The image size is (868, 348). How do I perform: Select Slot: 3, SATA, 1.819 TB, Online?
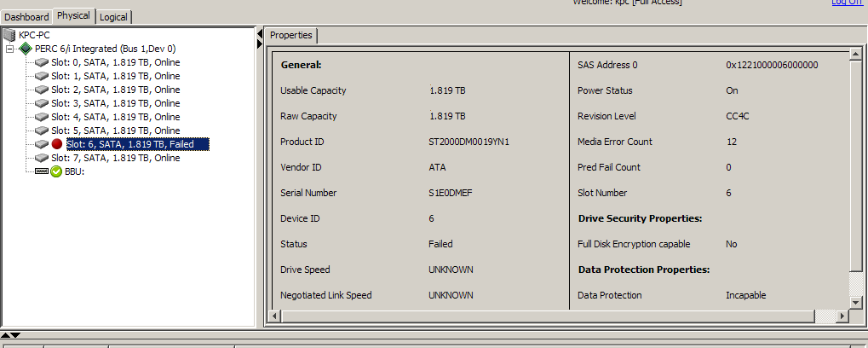(x=116, y=103)
